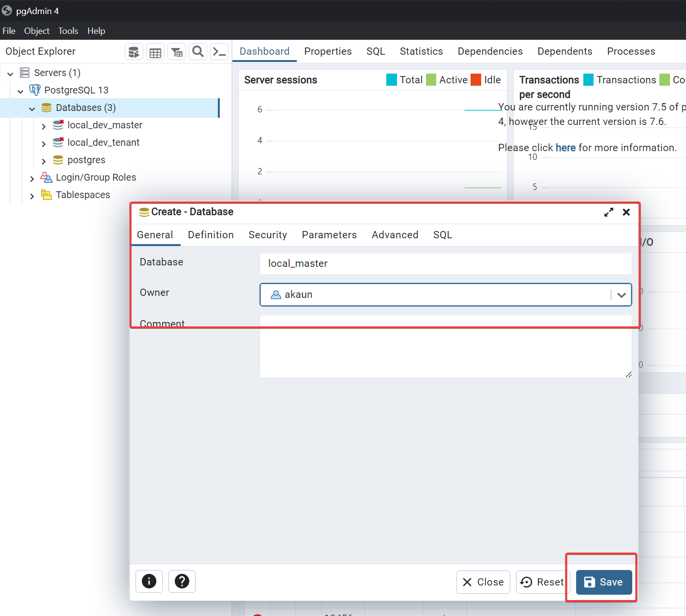Open the Owner dropdown arrow
This screenshot has width=686, height=616.
point(622,295)
